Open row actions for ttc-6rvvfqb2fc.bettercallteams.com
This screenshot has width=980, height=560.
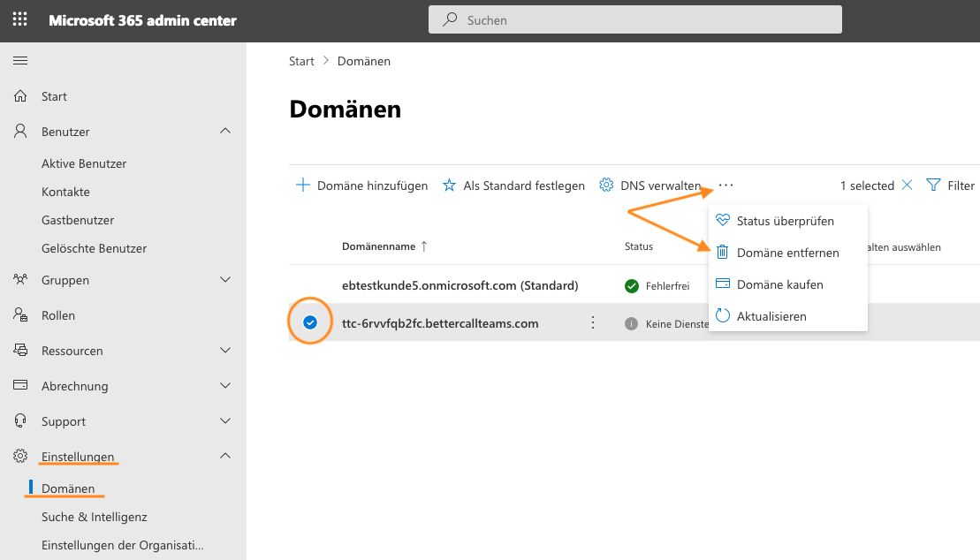click(592, 322)
